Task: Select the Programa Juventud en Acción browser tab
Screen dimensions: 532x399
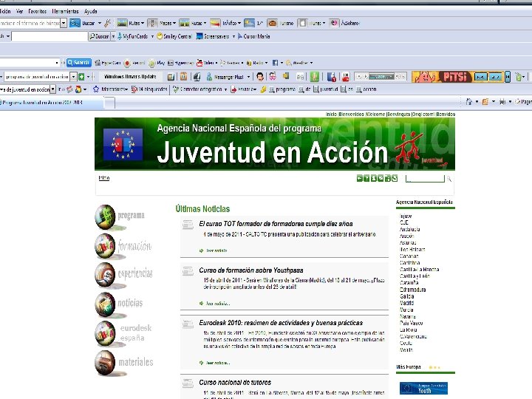Action: (51, 102)
